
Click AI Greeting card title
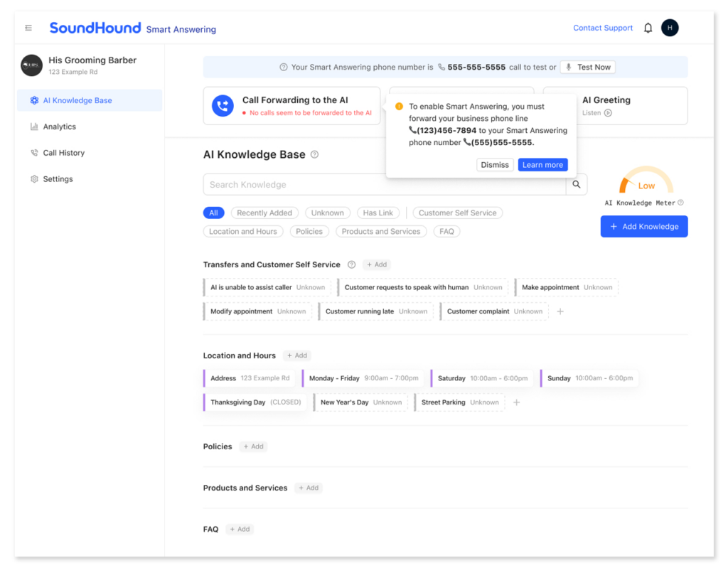(x=606, y=100)
